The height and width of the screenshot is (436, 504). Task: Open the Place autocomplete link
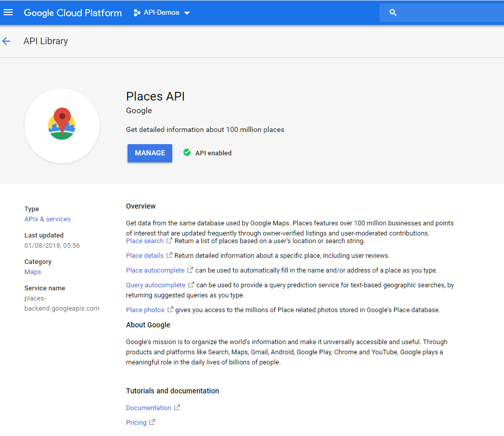pyautogui.click(x=155, y=270)
